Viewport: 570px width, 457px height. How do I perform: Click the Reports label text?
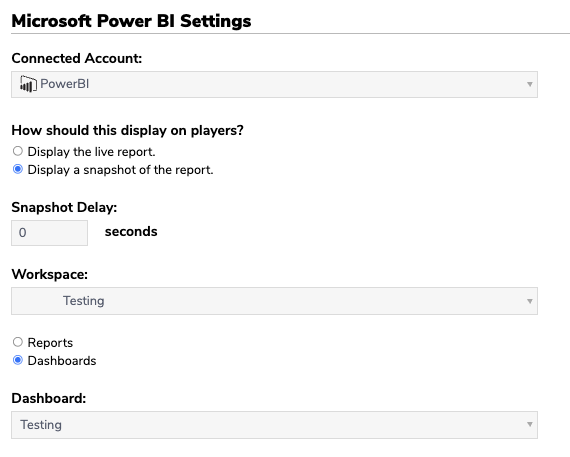(x=50, y=342)
